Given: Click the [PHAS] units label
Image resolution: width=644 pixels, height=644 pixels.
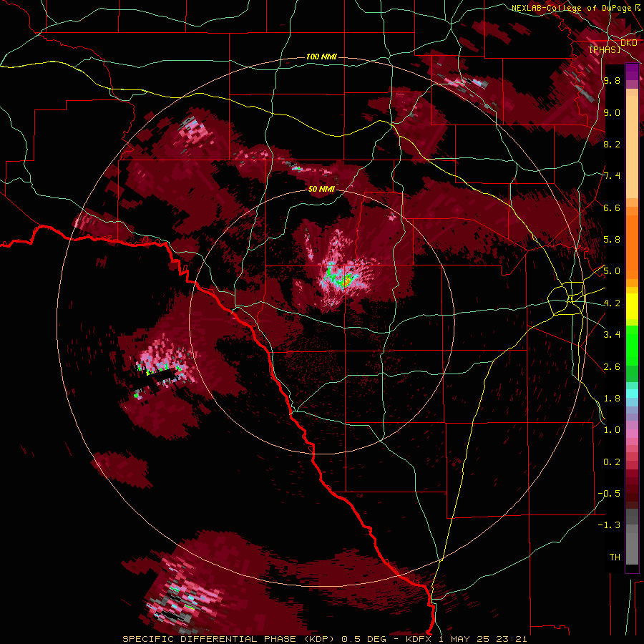Looking at the screenshot, I should [605, 49].
